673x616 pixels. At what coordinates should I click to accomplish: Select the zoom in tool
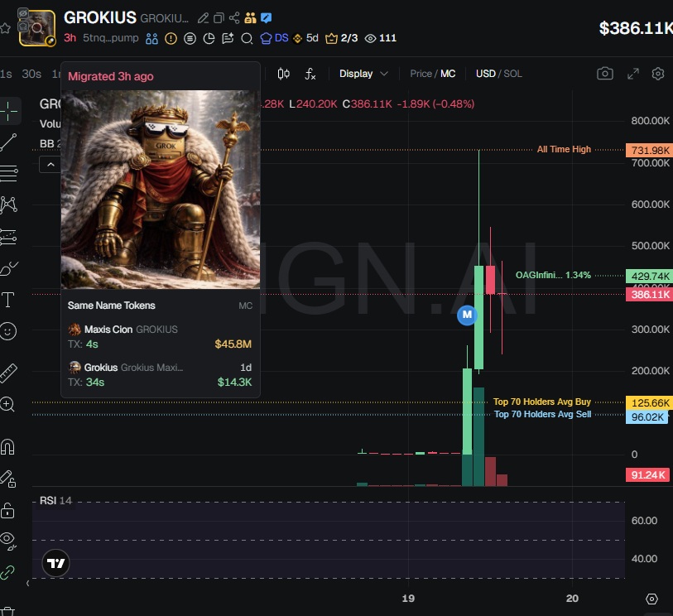(7, 404)
